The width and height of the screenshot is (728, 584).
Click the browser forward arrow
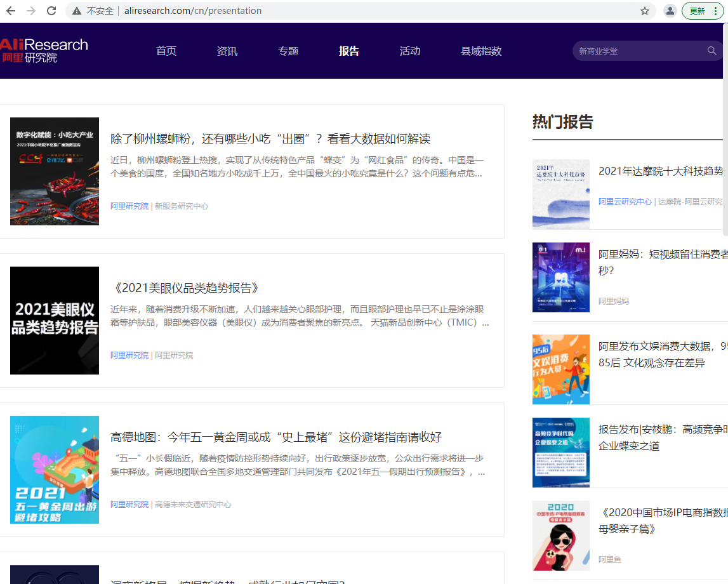31,11
